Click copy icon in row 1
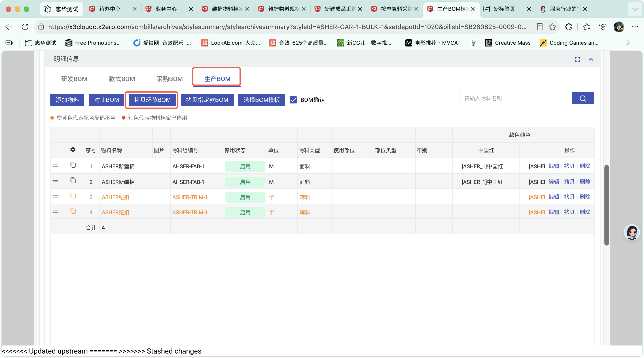 point(73,165)
